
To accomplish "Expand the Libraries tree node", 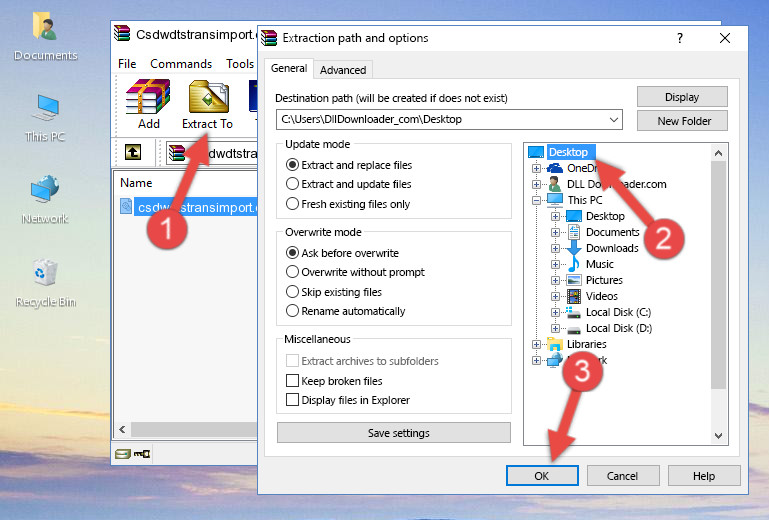I will click(536, 344).
